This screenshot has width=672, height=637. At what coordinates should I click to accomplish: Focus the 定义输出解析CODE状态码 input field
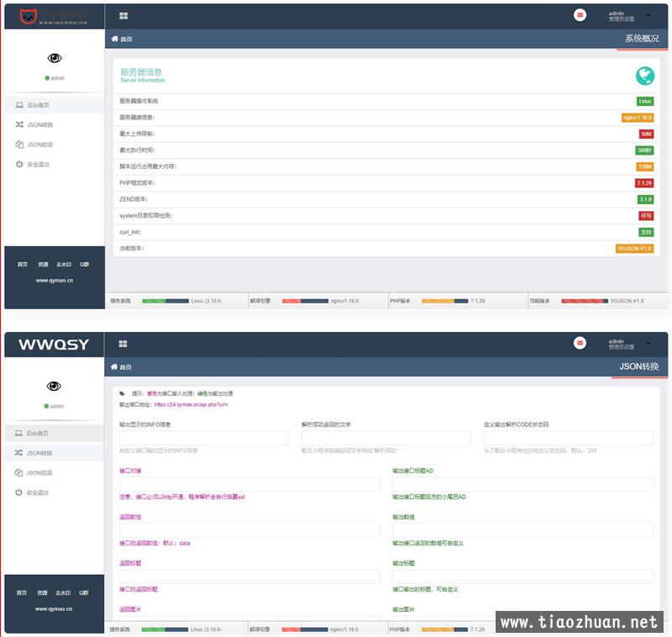tap(569, 438)
